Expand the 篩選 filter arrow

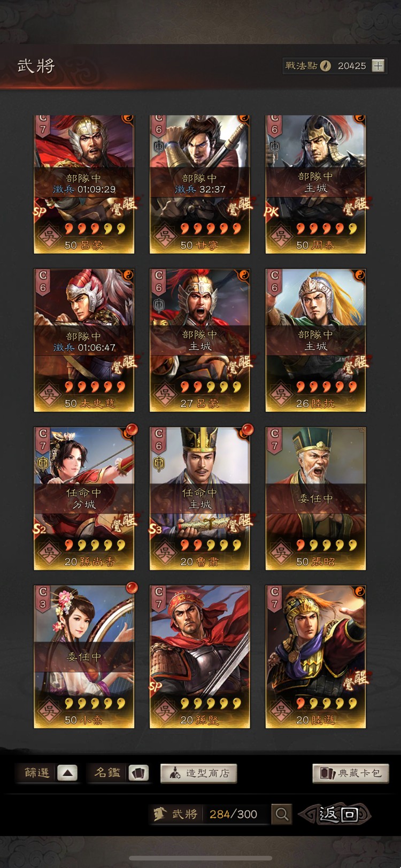(x=67, y=773)
